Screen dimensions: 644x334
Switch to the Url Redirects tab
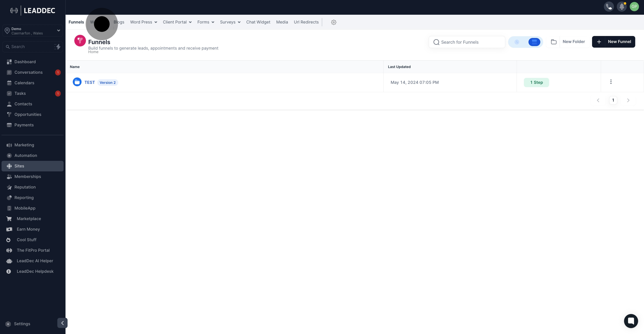coord(306,22)
